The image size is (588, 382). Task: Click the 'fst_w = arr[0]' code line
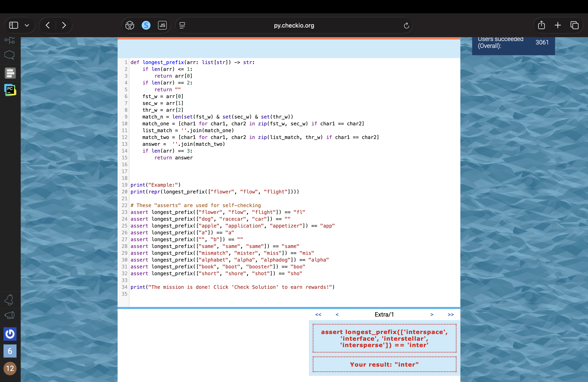tap(163, 96)
